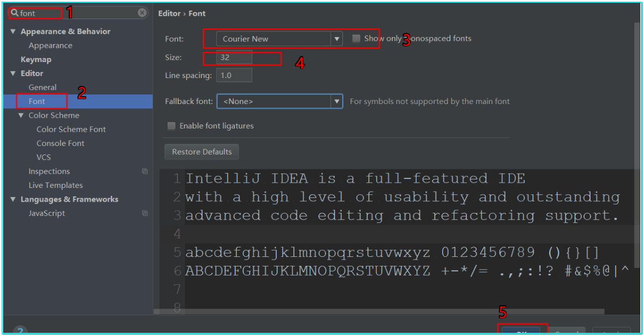644x336 pixels.
Task: Click preview line 'IntelliJ IDEA is a full-featured IDE'
Action: pyautogui.click(x=355, y=178)
